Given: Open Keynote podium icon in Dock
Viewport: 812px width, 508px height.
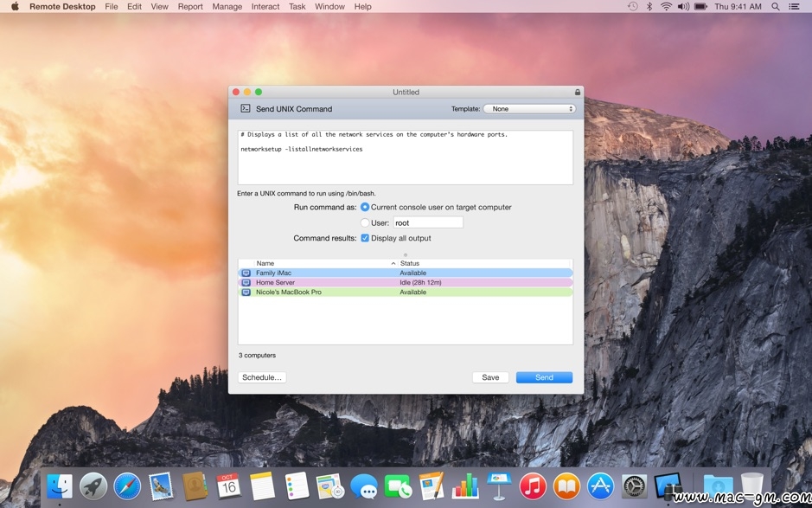Looking at the screenshot, I should click(x=499, y=486).
